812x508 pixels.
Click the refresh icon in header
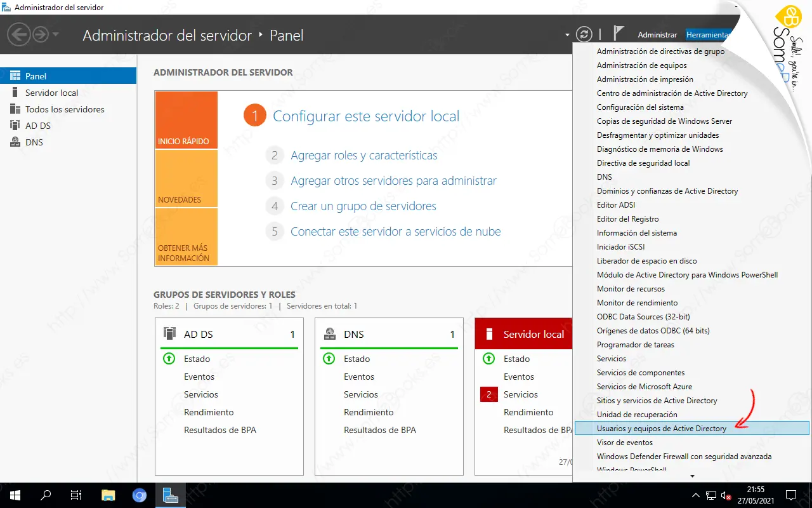584,35
